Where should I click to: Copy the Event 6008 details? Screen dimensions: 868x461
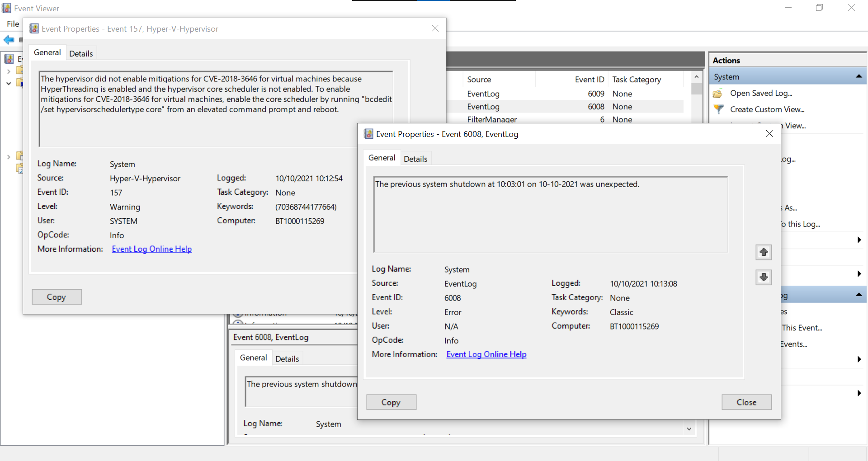391,402
